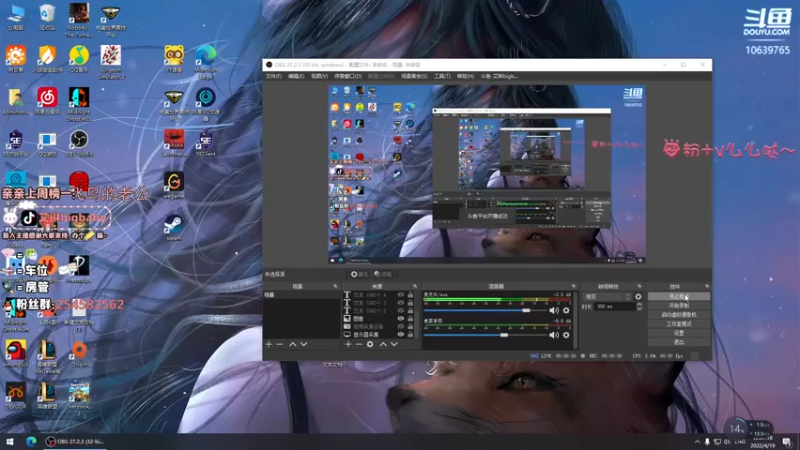Viewport: 800px width, 450px height.
Task: Open YY语音 desktop shortcut
Action: [174, 59]
